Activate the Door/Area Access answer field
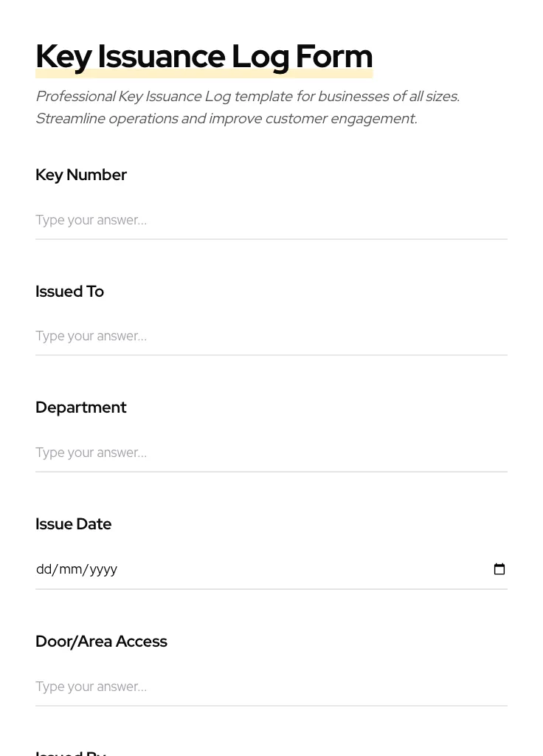The width and height of the screenshot is (543, 756). pos(271,687)
